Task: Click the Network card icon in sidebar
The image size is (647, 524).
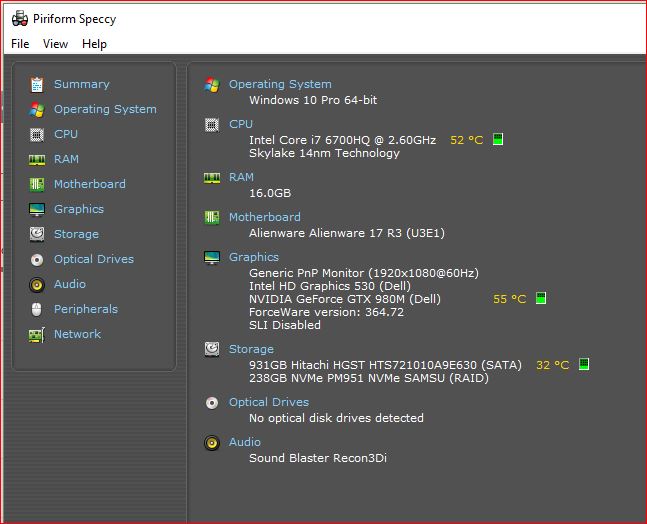Action: (37, 335)
